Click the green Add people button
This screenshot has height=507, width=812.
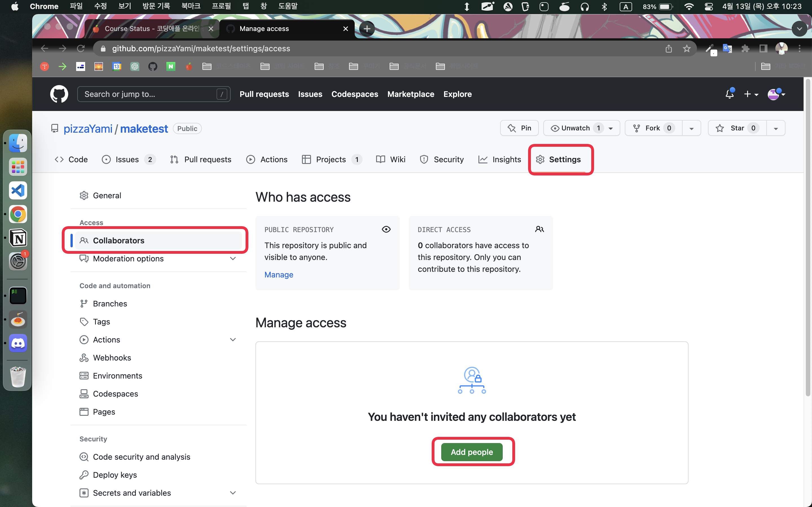coord(471,452)
